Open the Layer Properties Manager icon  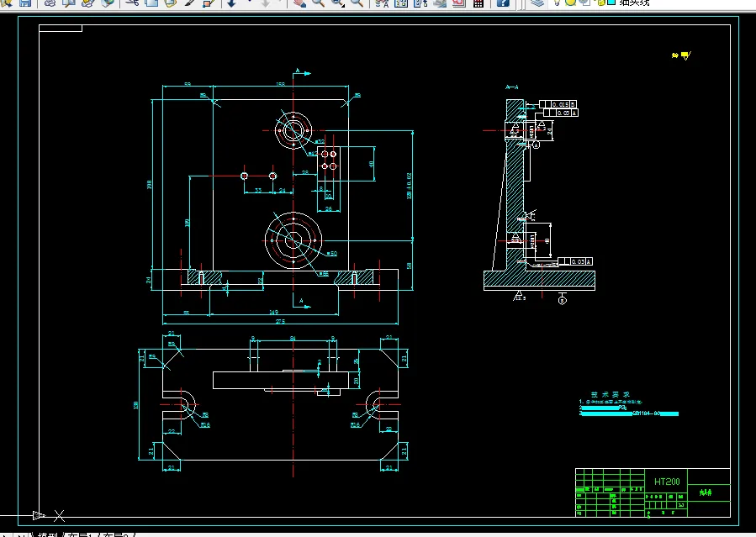pos(537,3)
